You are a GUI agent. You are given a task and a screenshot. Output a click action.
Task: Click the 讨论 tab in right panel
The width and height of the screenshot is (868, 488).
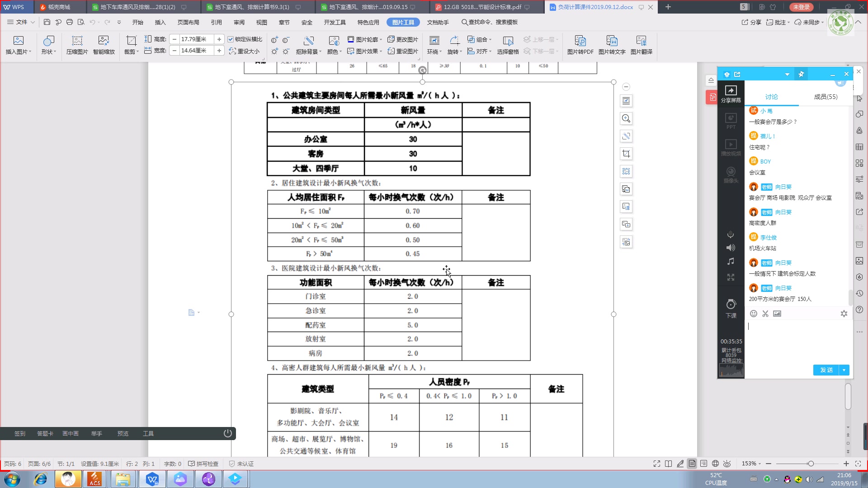[771, 97]
